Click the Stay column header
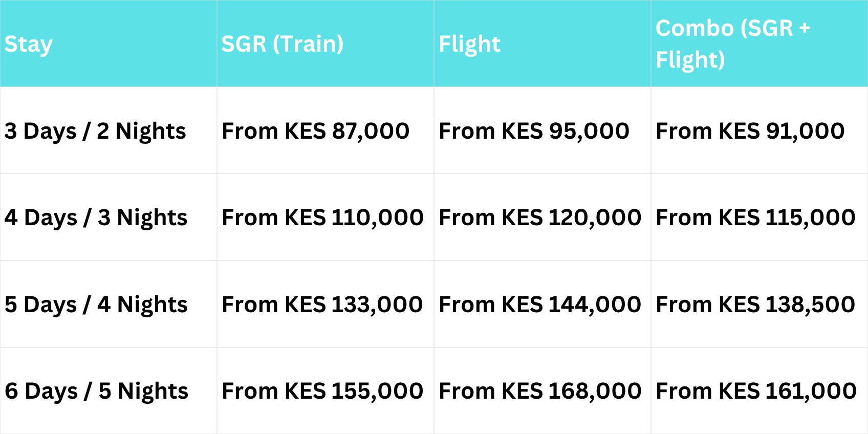This screenshot has height=434, width=868. pos(29,44)
